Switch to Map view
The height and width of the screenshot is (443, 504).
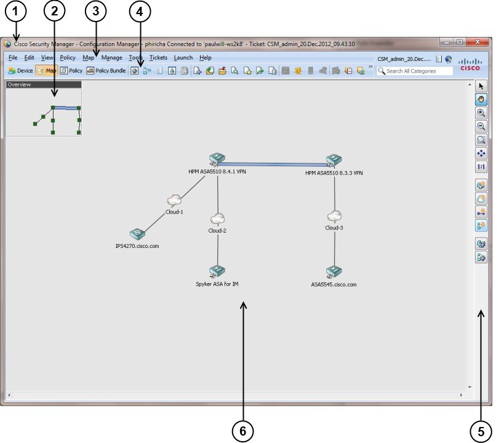(46, 71)
